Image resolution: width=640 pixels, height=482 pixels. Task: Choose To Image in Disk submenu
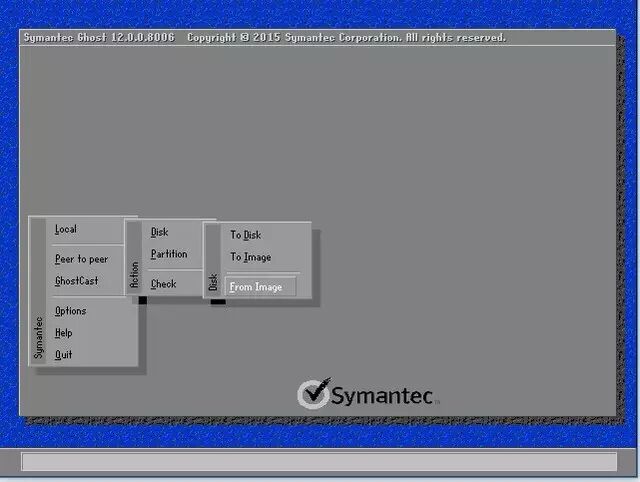251,257
